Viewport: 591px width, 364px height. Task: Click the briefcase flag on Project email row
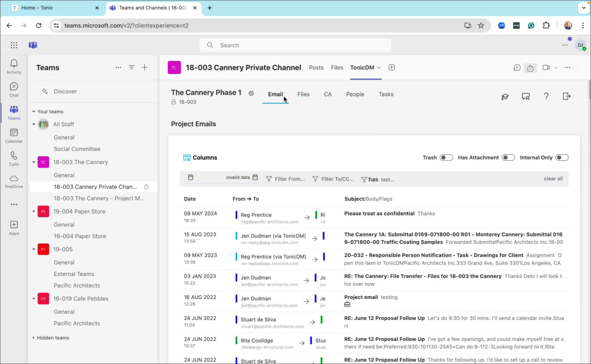[347, 305]
